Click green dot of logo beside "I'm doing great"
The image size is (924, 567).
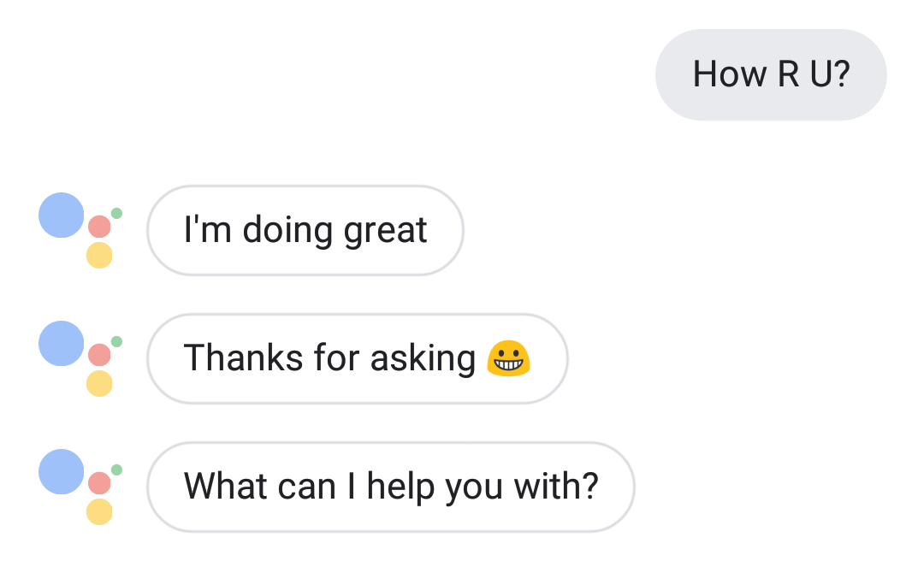coord(116,213)
